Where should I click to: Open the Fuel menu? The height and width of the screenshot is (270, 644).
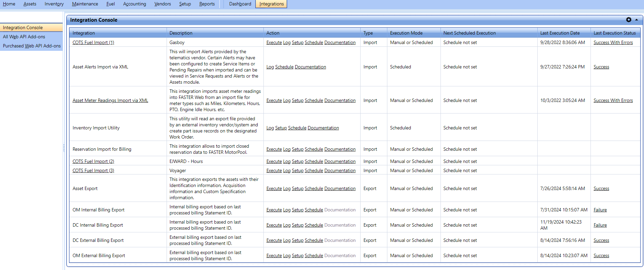[110, 4]
